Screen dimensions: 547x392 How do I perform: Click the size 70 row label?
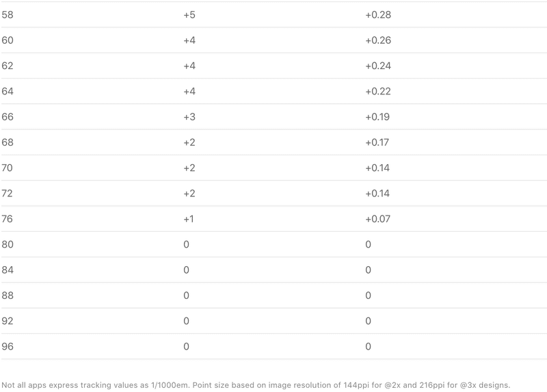[x=7, y=168]
